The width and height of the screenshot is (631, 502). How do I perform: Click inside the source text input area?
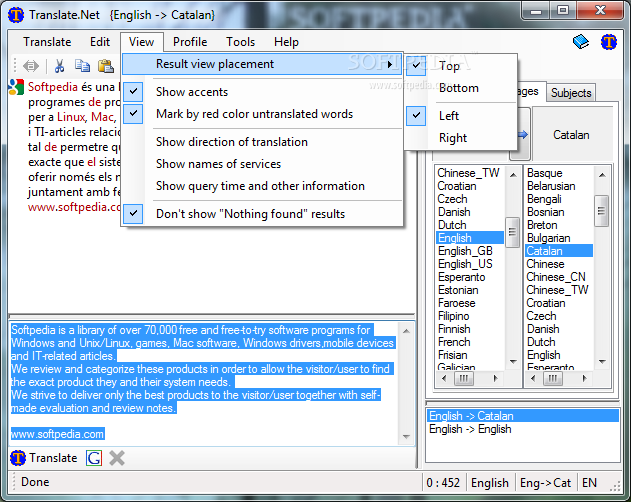point(203,383)
